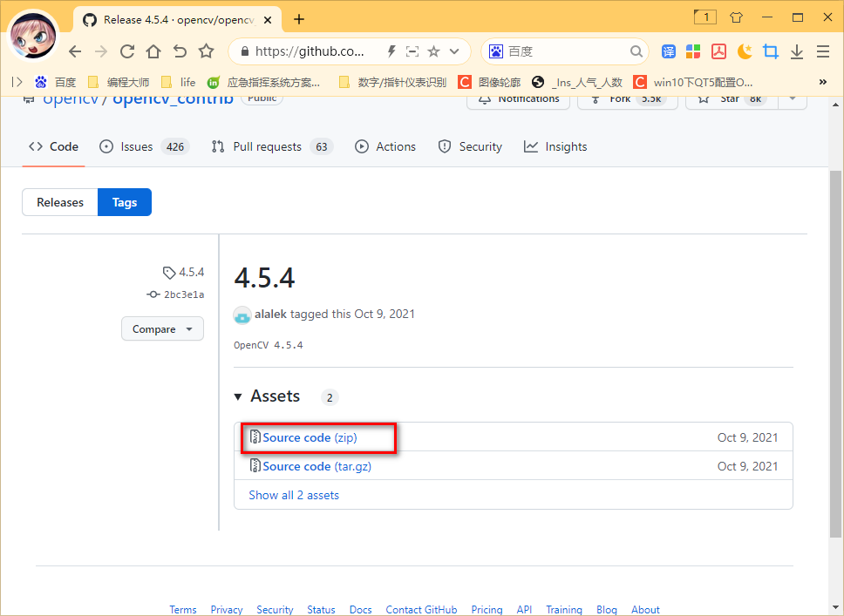Switch to Releases view
The height and width of the screenshot is (616, 844).
pyautogui.click(x=60, y=202)
